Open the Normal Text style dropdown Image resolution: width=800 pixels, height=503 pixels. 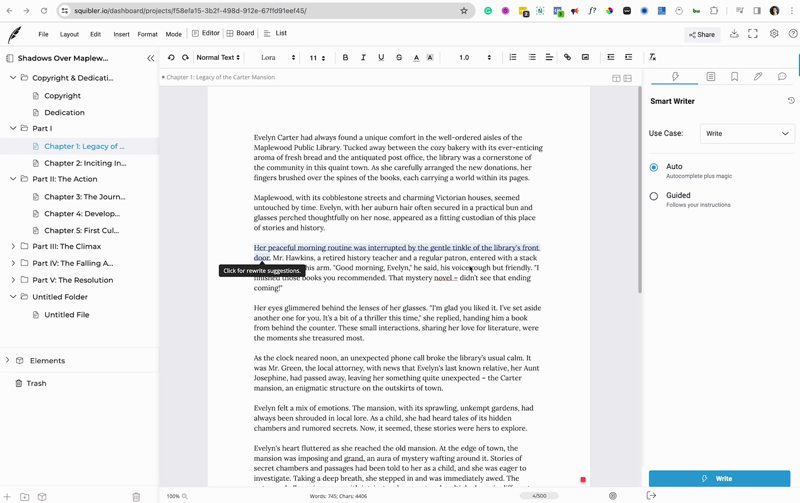pos(218,58)
